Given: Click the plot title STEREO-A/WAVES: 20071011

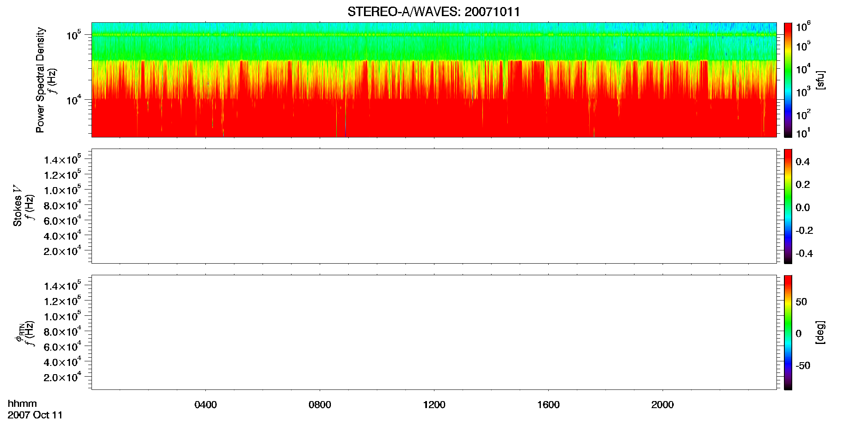Looking at the screenshot, I should [x=434, y=12].
